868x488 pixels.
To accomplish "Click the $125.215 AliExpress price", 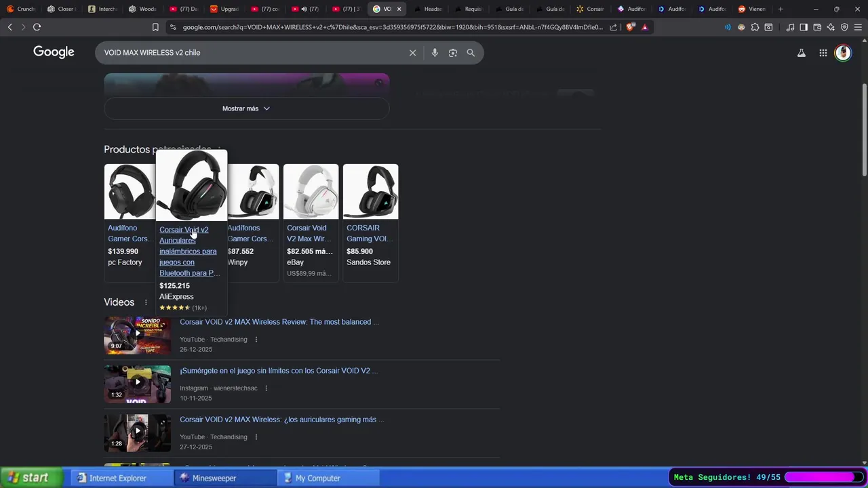I will pyautogui.click(x=174, y=286).
